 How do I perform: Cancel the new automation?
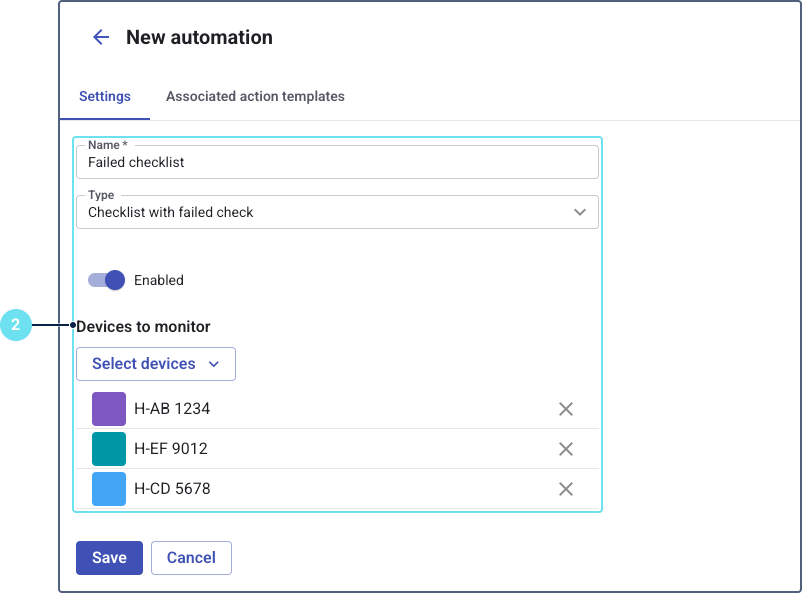191,558
